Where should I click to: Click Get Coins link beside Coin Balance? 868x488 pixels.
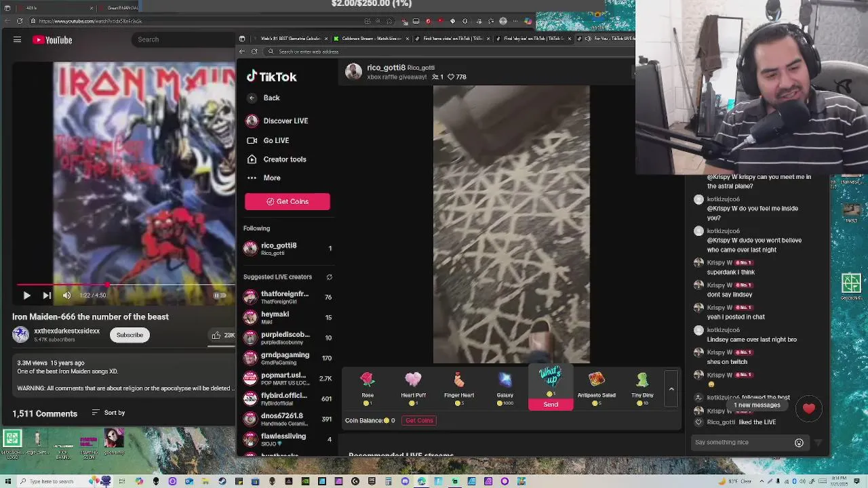[x=419, y=420]
